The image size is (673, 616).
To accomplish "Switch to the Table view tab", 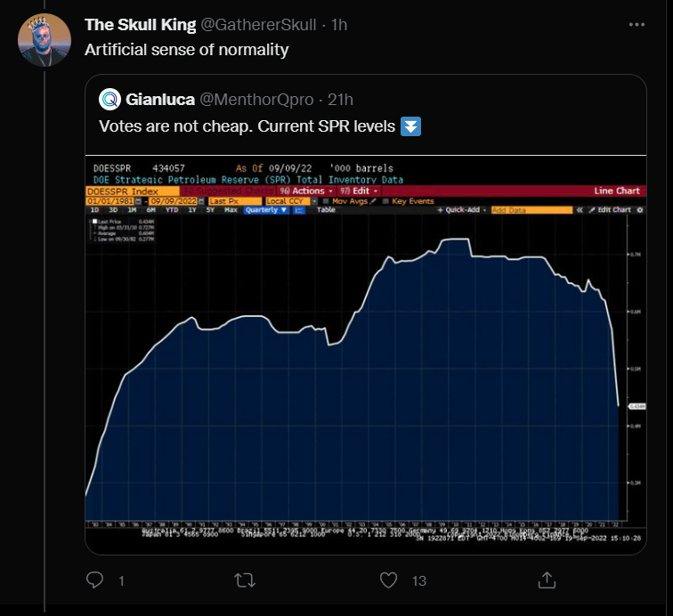I will pyautogui.click(x=326, y=210).
